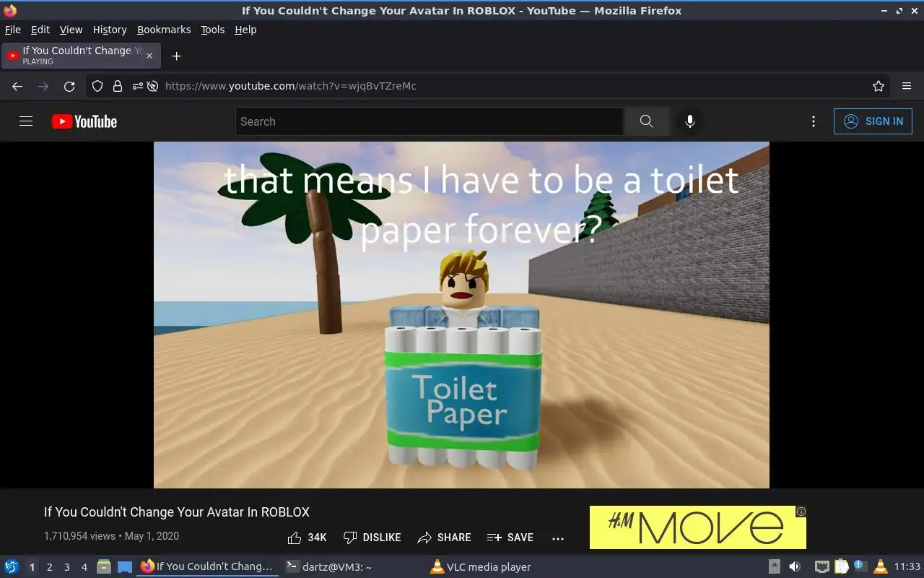
Task: Open the VLC tray icon
Action: pyautogui.click(x=880, y=567)
